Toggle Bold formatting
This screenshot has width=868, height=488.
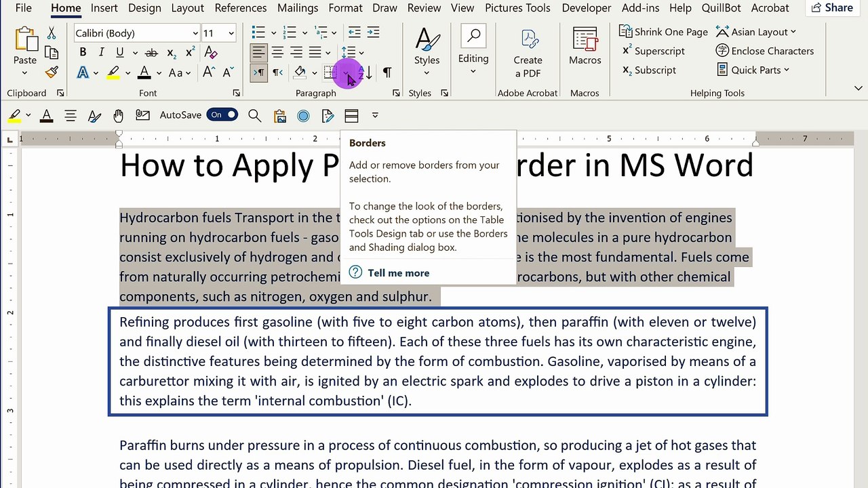click(83, 52)
